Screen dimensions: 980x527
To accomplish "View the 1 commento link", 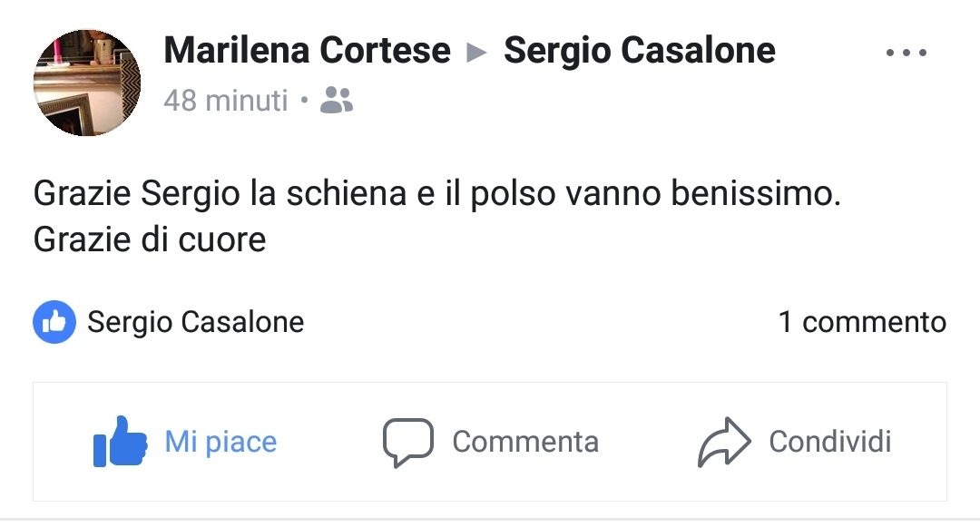I will [x=862, y=322].
